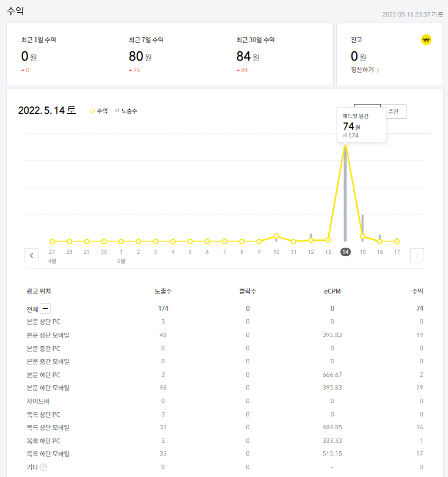Click the 최근 30일 수익 84원 value

click(x=248, y=56)
